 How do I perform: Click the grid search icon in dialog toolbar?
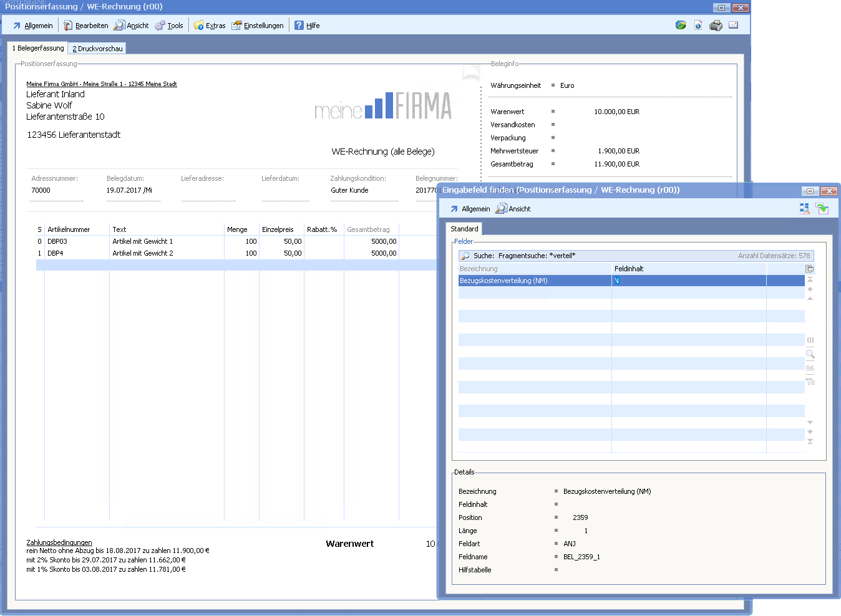[x=805, y=209]
